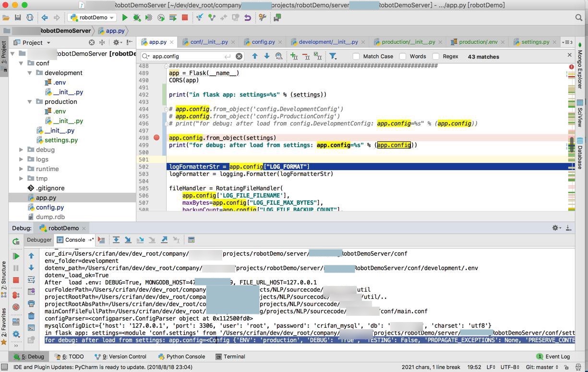Jump to previous search occurrence arrow
The image size is (588, 372).
click(x=255, y=56)
